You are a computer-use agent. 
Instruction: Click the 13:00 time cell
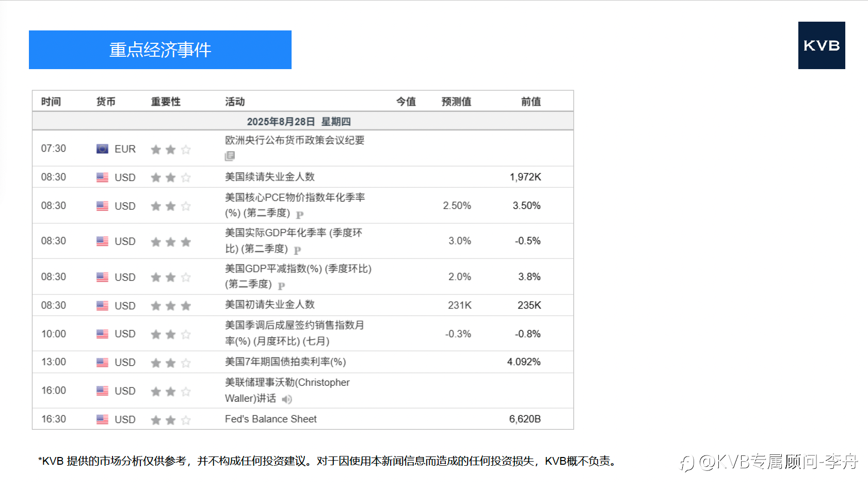pyautogui.click(x=54, y=362)
